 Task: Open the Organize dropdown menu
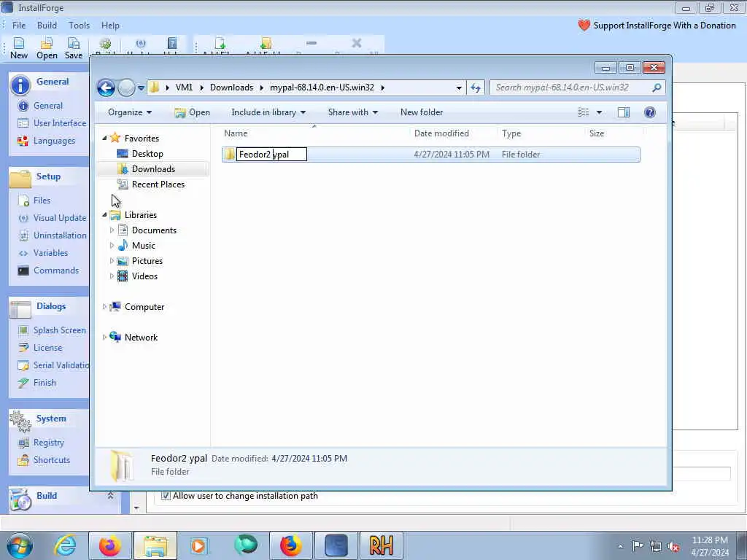coord(130,112)
